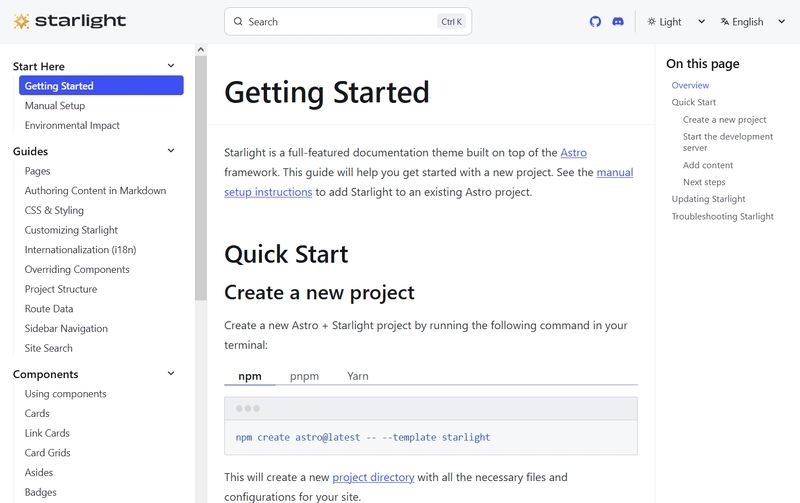The height and width of the screenshot is (503, 800).
Task: Collapse the Start Here section
Action: pos(171,66)
